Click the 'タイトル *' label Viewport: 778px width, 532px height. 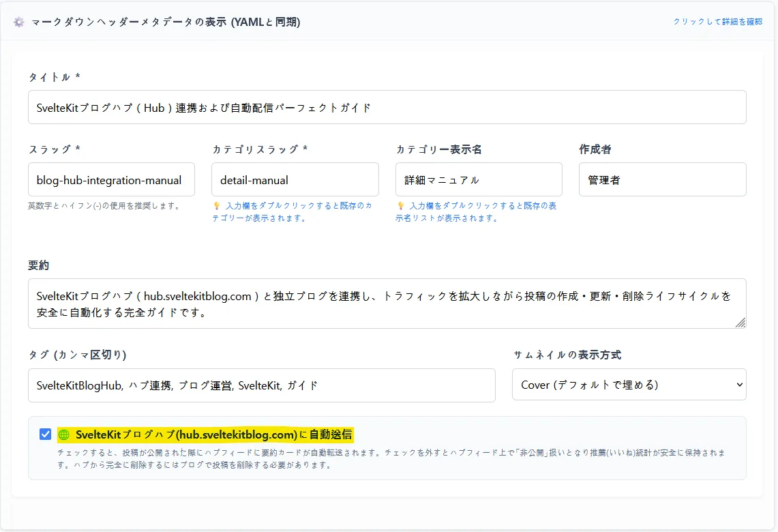pos(54,77)
